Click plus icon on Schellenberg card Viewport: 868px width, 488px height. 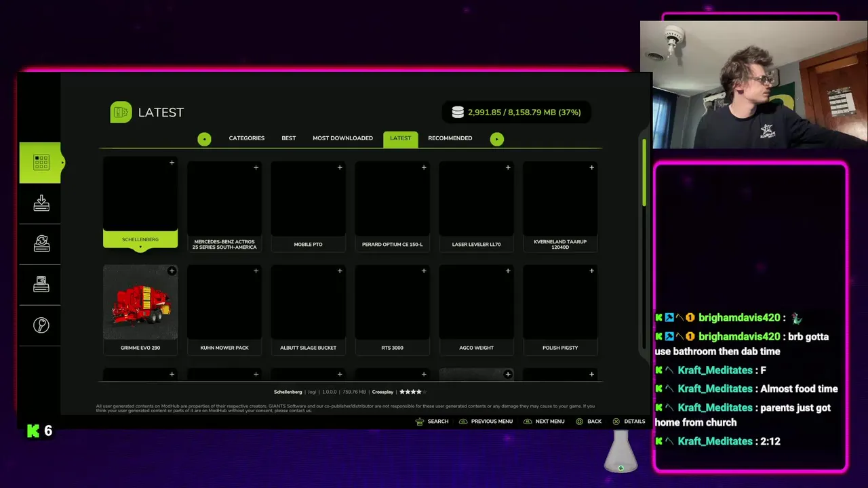(172, 163)
